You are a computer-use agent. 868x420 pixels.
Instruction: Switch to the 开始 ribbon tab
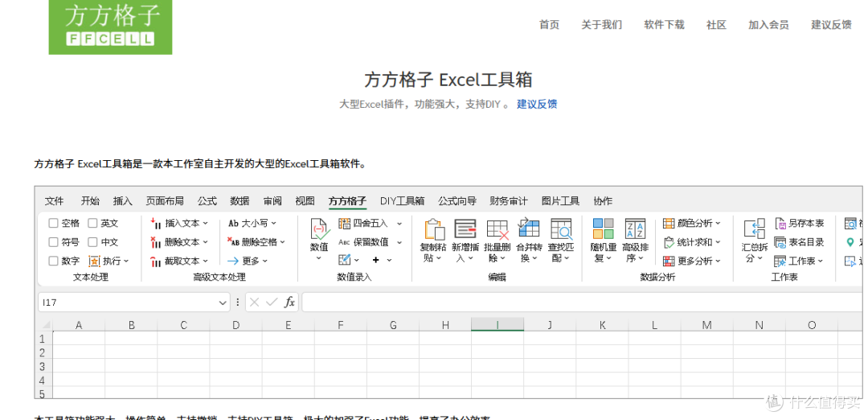pyautogui.click(x=90, y=200)
